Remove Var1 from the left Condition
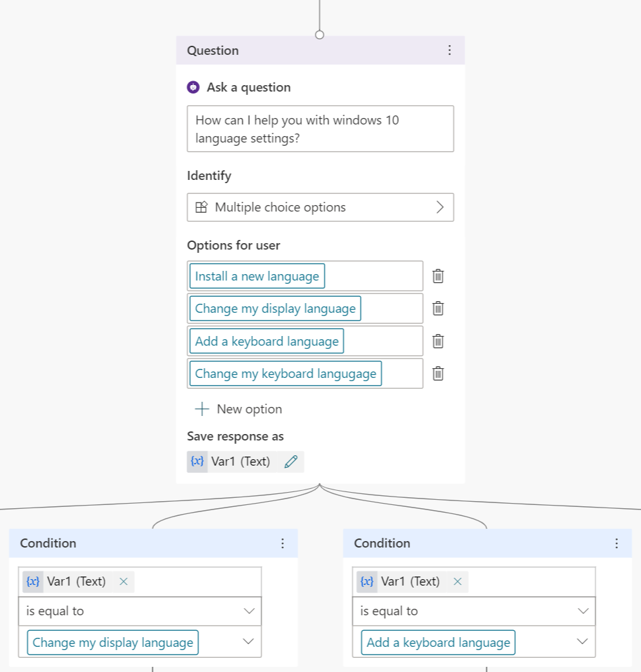 coord(123,582)
